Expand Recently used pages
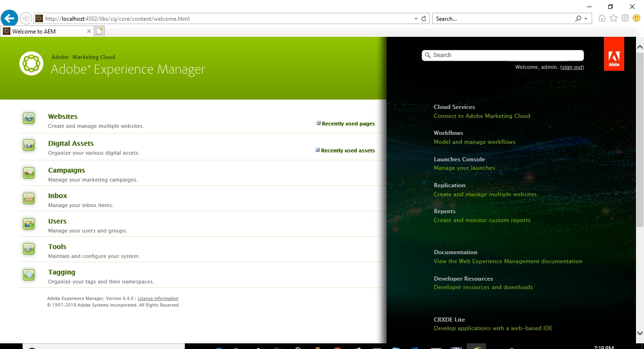 (x=346, y=124)
